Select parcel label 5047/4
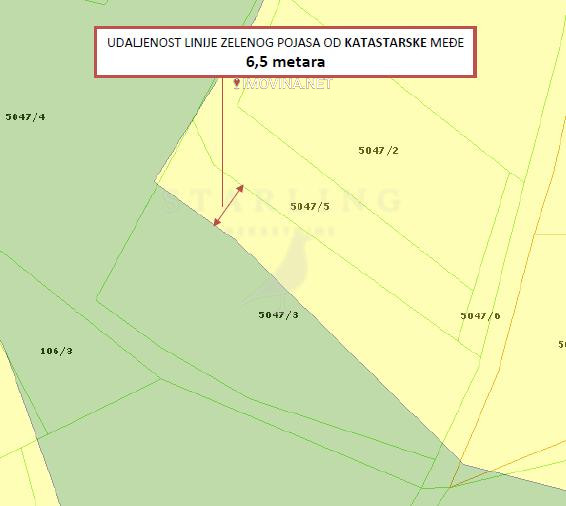 point(25,117)
